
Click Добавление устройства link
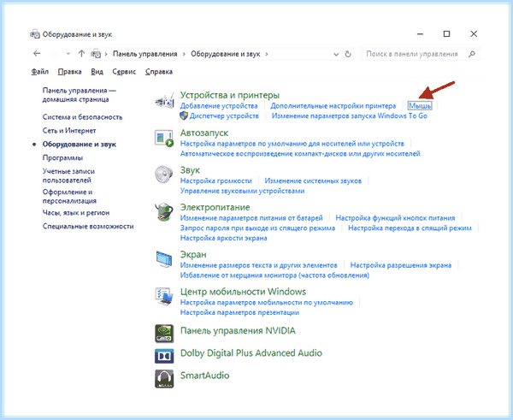click(219, 106)
